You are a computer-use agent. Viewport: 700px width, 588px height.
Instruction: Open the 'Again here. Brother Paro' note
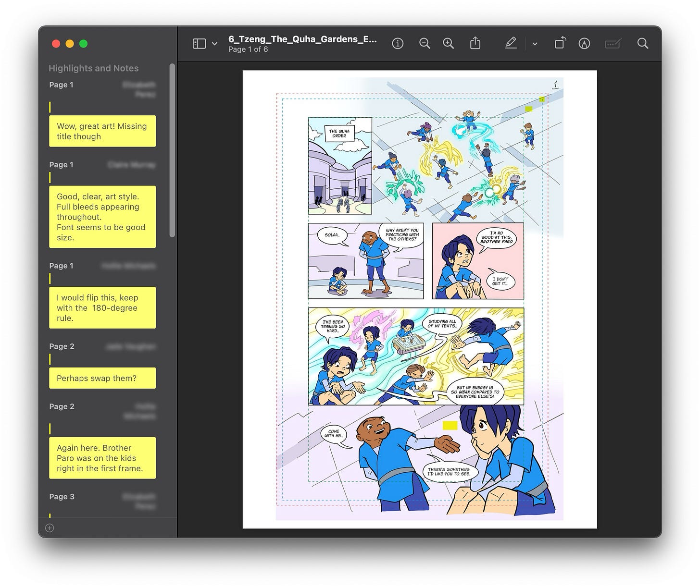tap(102, 458)
